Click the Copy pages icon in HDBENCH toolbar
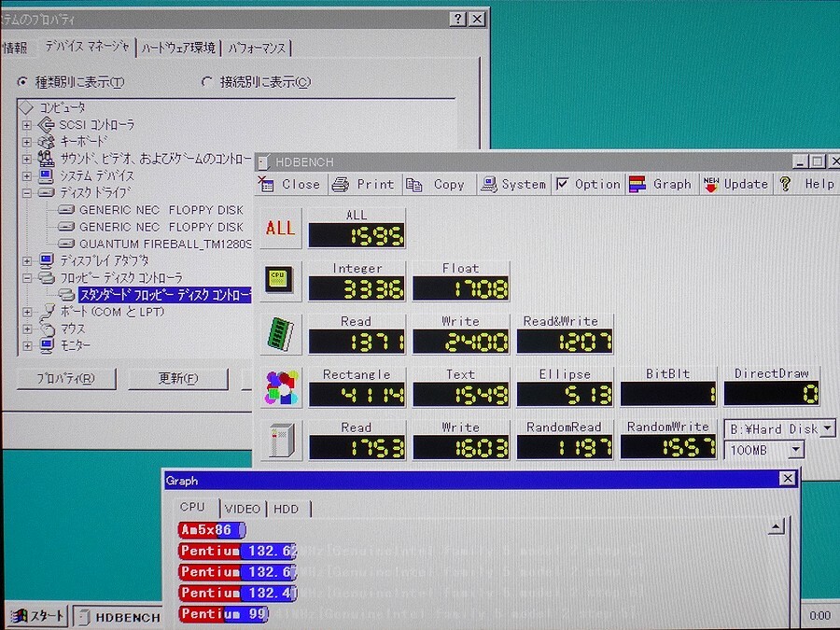The height and width of the screenshot is (630, 840). (413, 185)
